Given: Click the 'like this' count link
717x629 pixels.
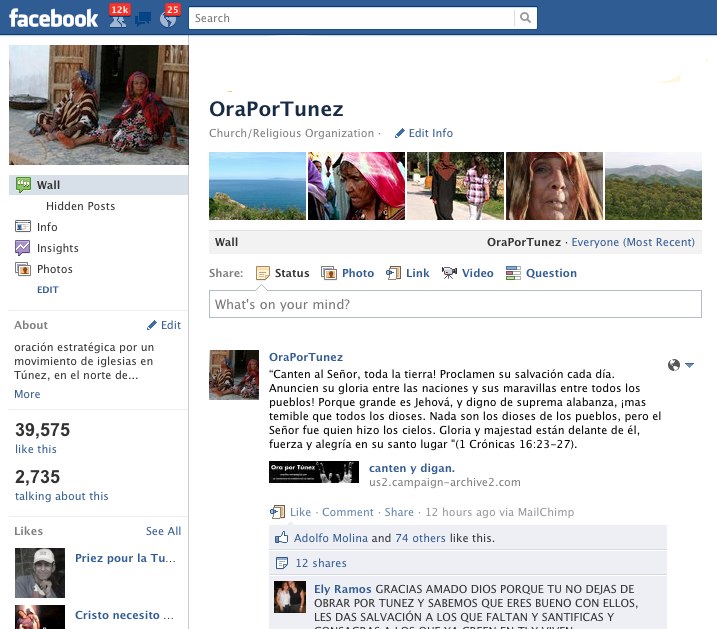Looking at the screenshot, I should coord(36,449).
